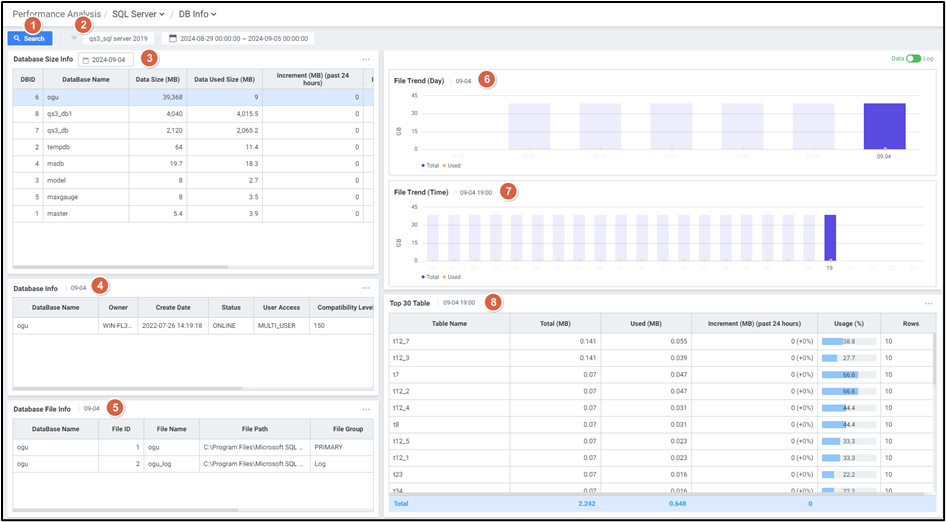Toggle Used legend in File Trend (Time)
This screenshot has height=522, width=946.
453,277
